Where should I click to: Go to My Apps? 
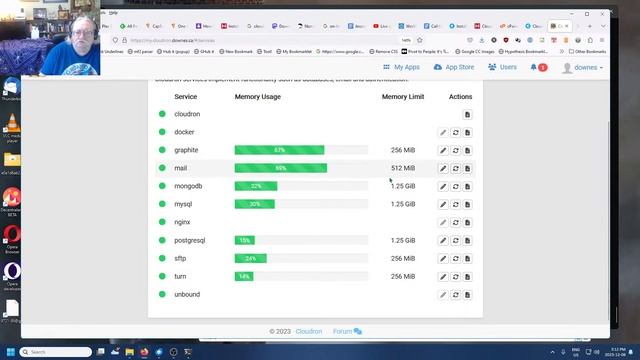[401, 67]
